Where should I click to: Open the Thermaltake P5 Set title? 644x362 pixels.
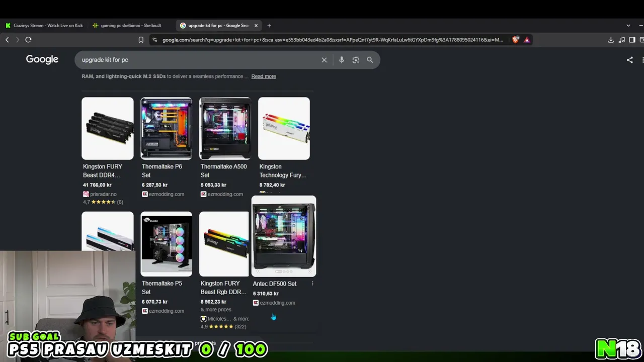coord(162,288)
